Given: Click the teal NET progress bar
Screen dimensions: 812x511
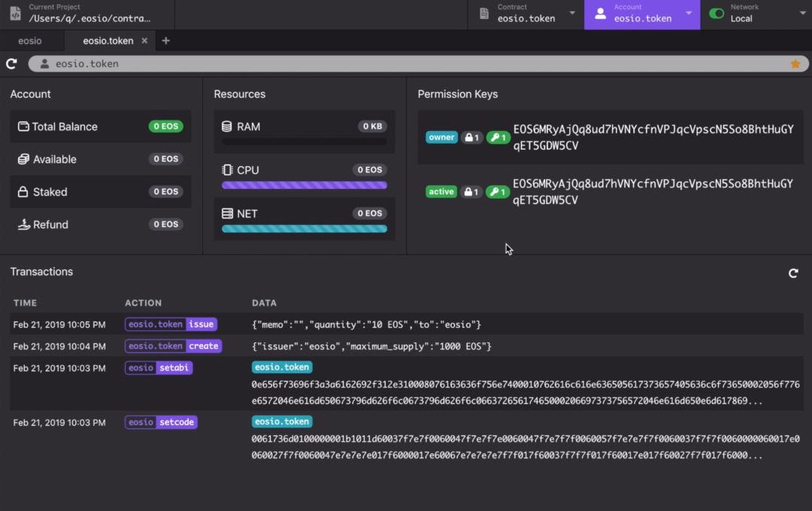Looking at the screenshot, I should pos(304,229).
